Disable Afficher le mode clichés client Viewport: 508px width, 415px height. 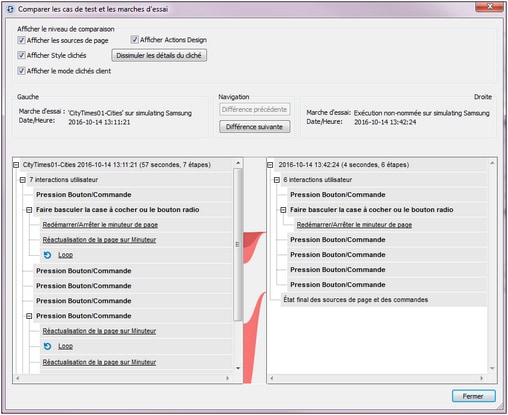[x=21, y=71]
